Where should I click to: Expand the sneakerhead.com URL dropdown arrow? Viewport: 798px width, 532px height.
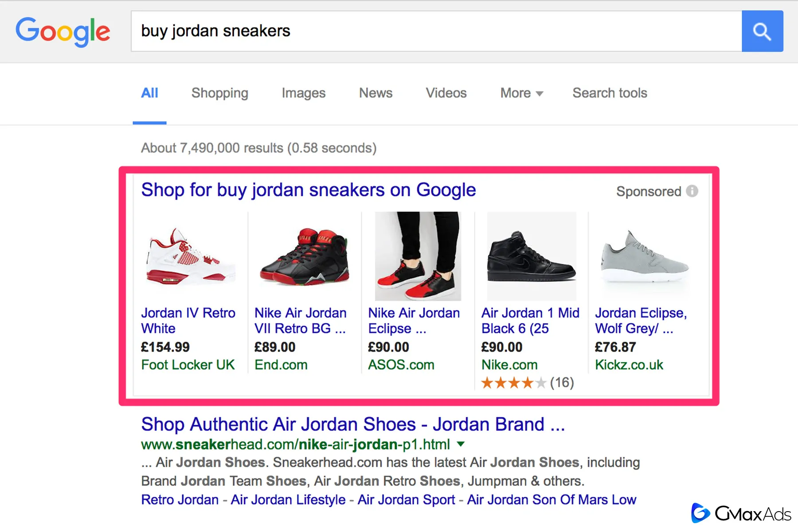click(x=461, y=444)
